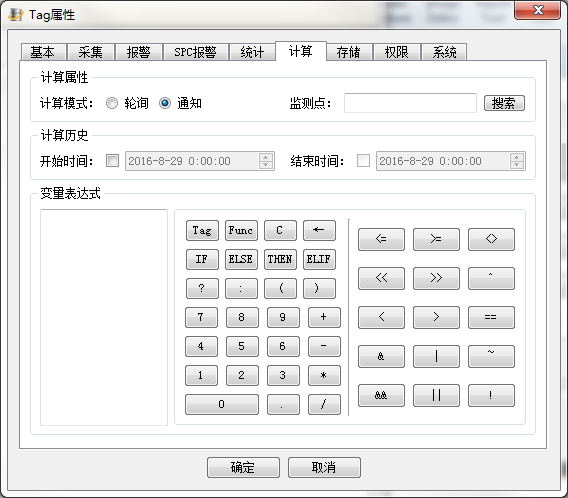
Task: Insert THEN keyword
Action: 280,259
